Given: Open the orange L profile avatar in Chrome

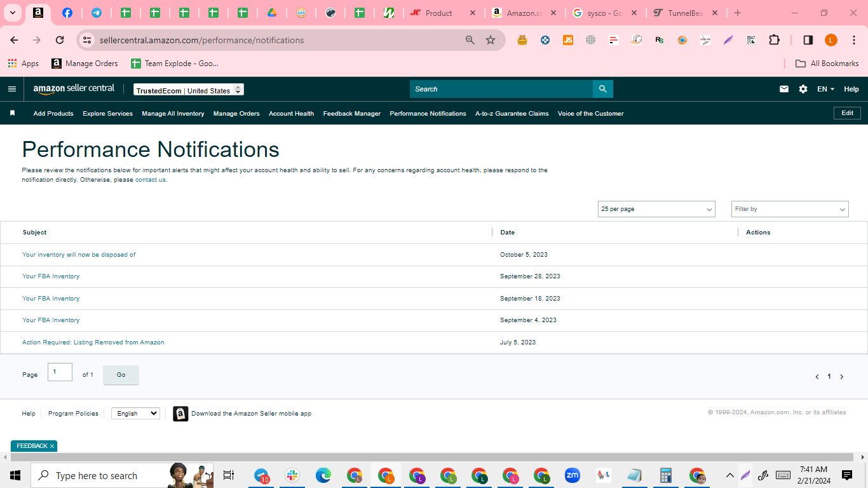Looking at the screenshot, I should tap(831, 40).
